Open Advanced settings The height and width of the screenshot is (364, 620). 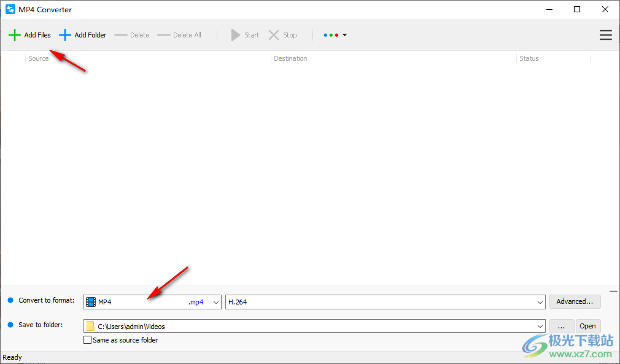coord(575,301)
